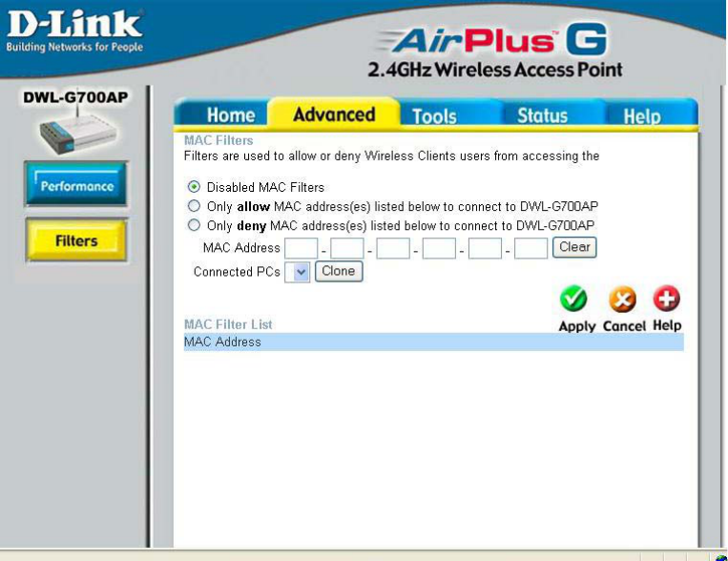Focus the fifth MAC Address field
The image size is (728, 561).
[485, 248]
